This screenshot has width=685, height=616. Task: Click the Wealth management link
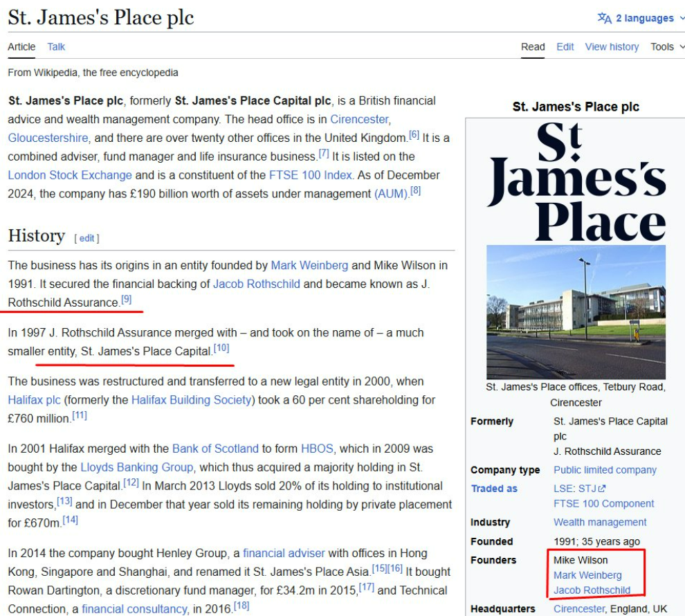point(600,523)
